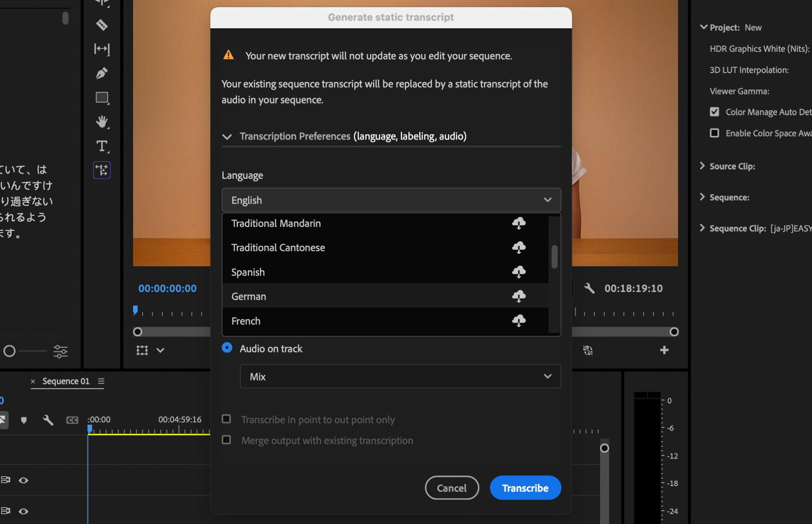Viewport: 812px width, 524px height.
Task: Open the timeline panel hamburger menu
Action: click(x=101, y=381)
